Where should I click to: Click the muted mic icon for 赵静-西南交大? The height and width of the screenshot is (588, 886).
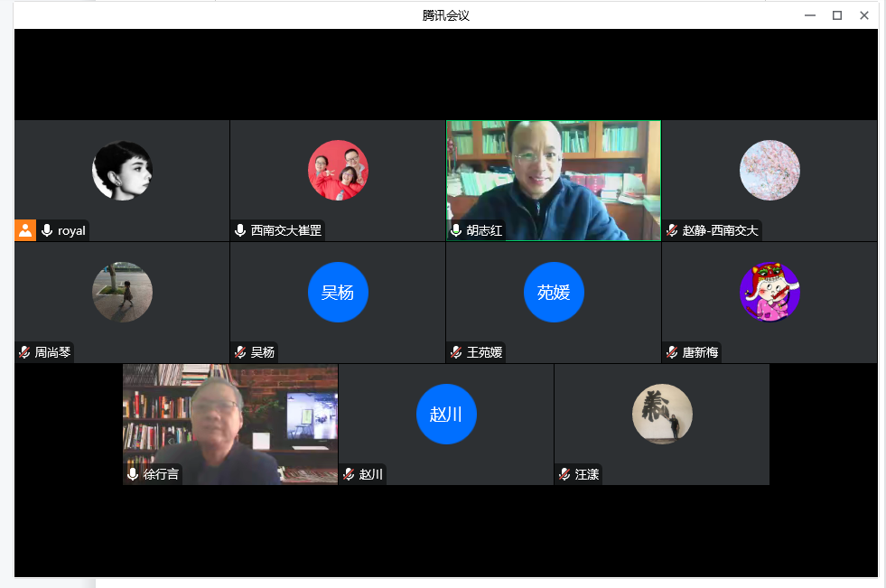coord(672,230)
